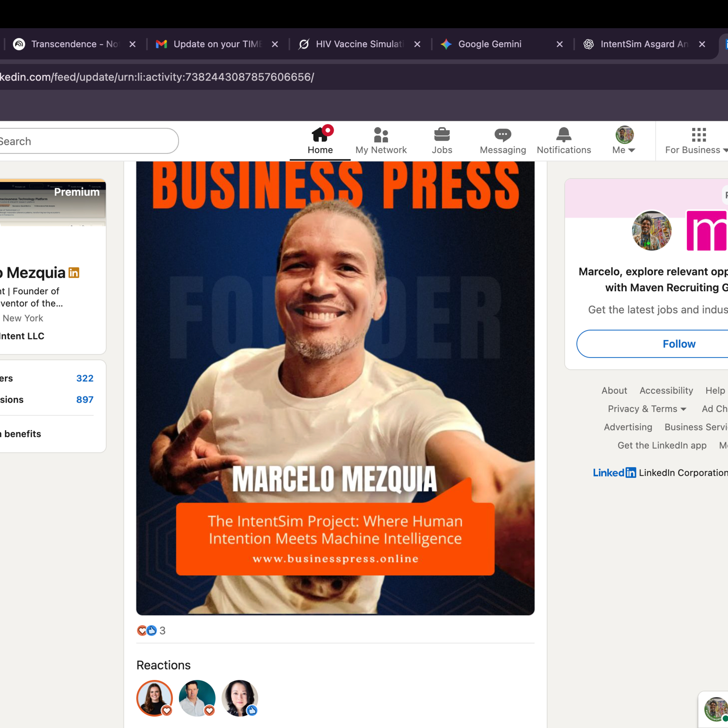
Task: Switch to the Update on your TIME Gmail tab
Action: coord(217,44)
